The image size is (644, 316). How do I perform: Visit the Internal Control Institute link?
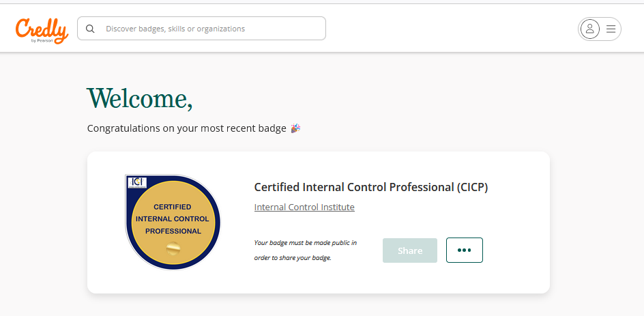coord(304,207)
